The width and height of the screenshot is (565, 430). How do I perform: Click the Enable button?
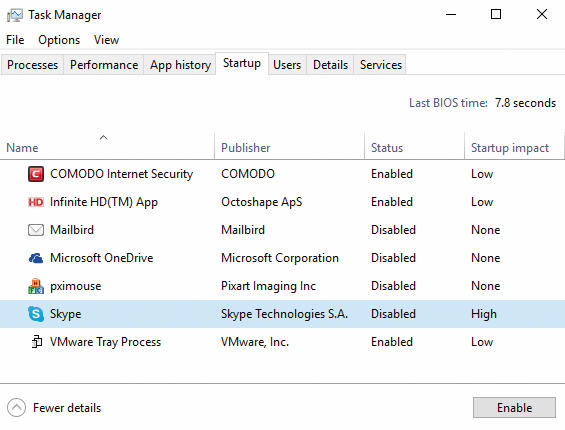tap(514, 408)
